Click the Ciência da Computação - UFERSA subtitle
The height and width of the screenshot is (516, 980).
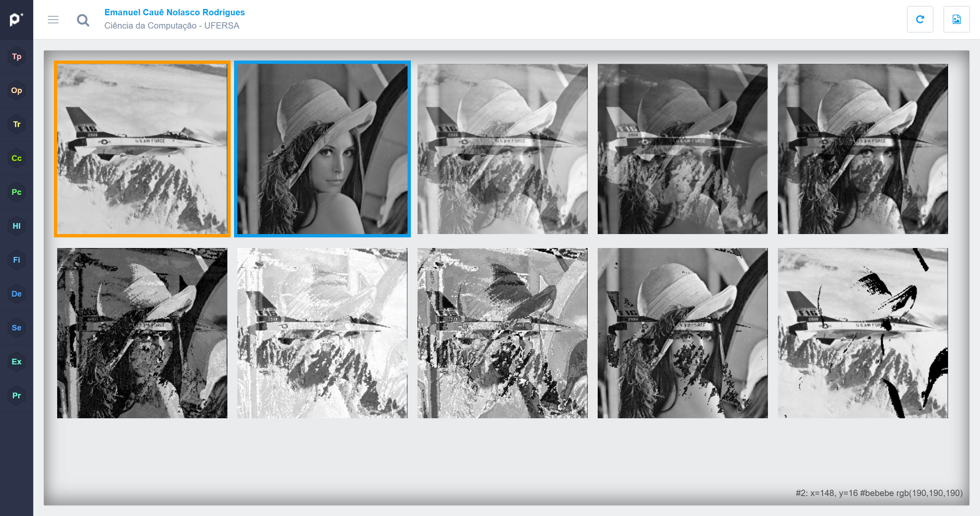coord(172,26)
